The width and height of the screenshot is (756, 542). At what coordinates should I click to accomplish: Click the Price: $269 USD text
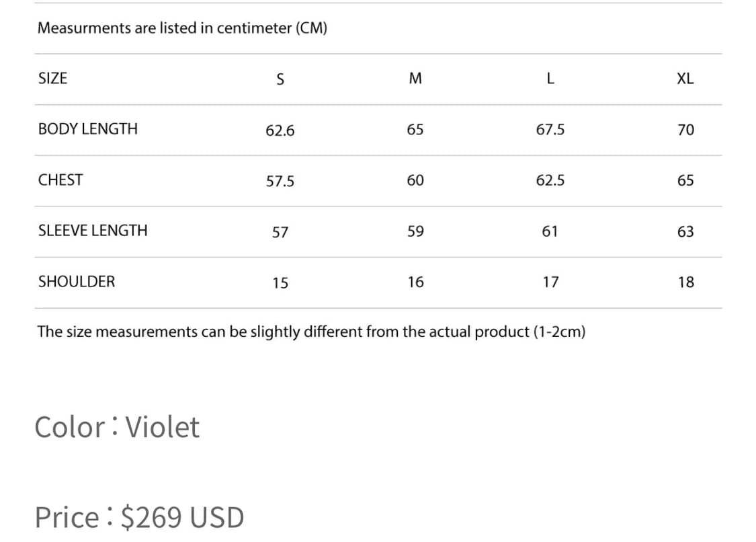140,517
